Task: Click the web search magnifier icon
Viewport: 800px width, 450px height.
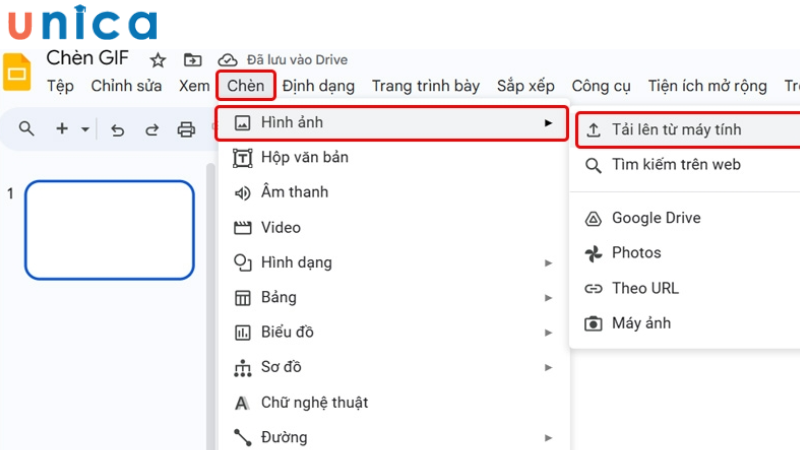Action: pyautogui.click(x=593, y=165)
